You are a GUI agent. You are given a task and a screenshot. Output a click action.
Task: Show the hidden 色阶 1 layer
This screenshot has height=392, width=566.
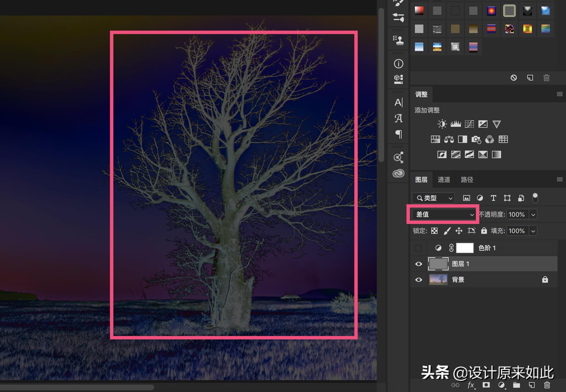(418, 248)
